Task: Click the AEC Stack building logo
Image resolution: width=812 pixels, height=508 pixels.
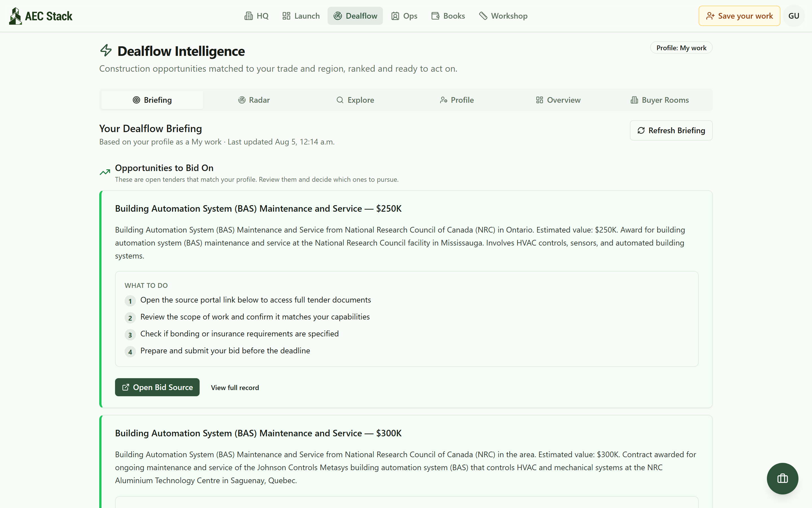Action: coord(15,16)
